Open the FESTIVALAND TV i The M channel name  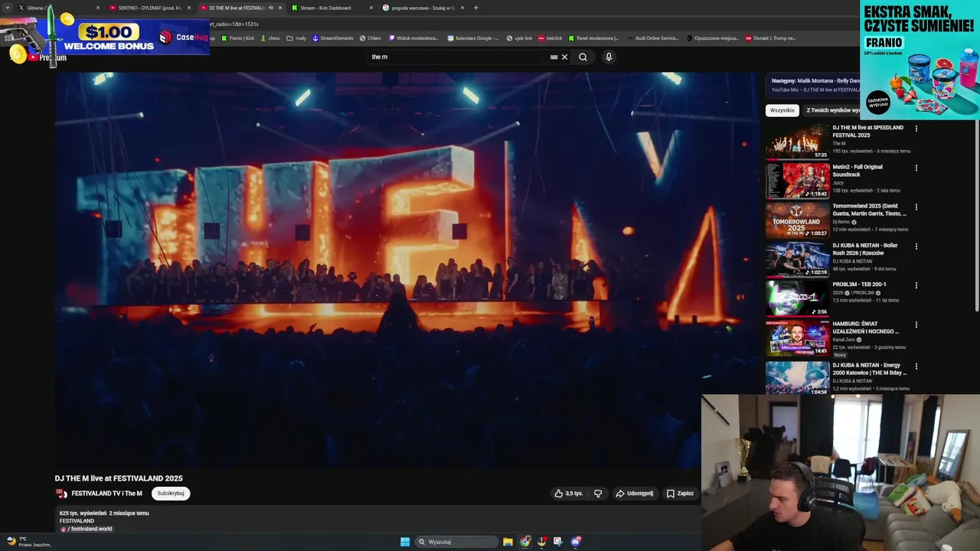pos(107,494)
